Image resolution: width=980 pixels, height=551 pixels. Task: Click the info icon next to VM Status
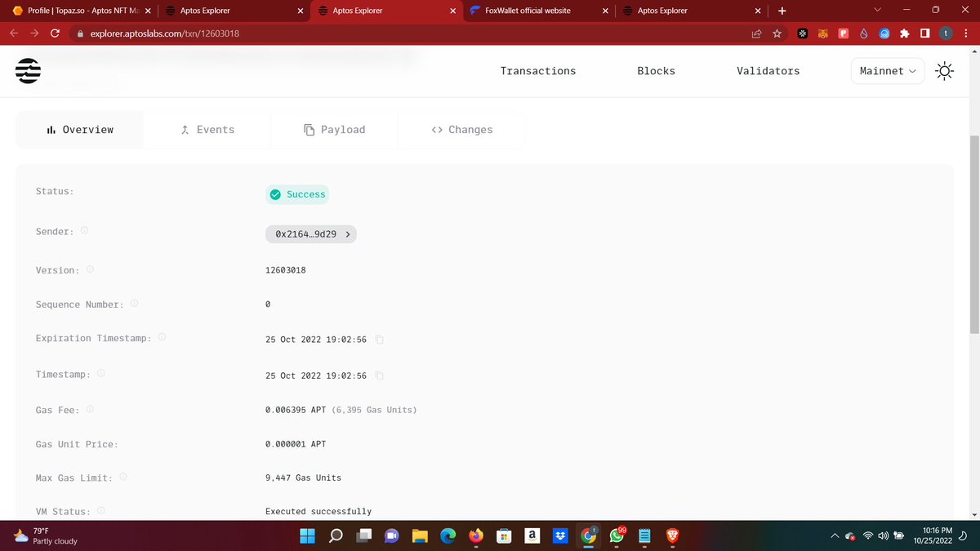[x=101, y=511]
